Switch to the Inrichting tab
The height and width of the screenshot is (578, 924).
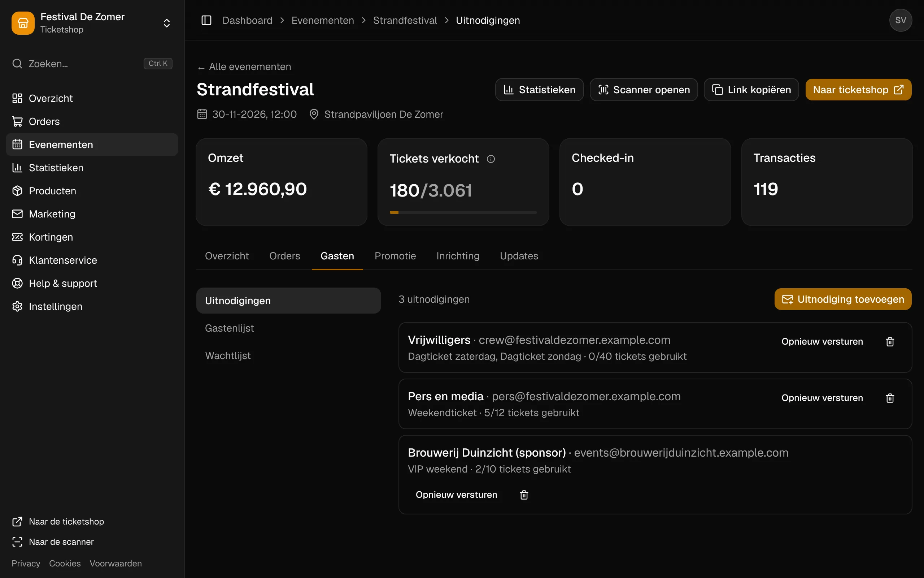coord(458,256)
